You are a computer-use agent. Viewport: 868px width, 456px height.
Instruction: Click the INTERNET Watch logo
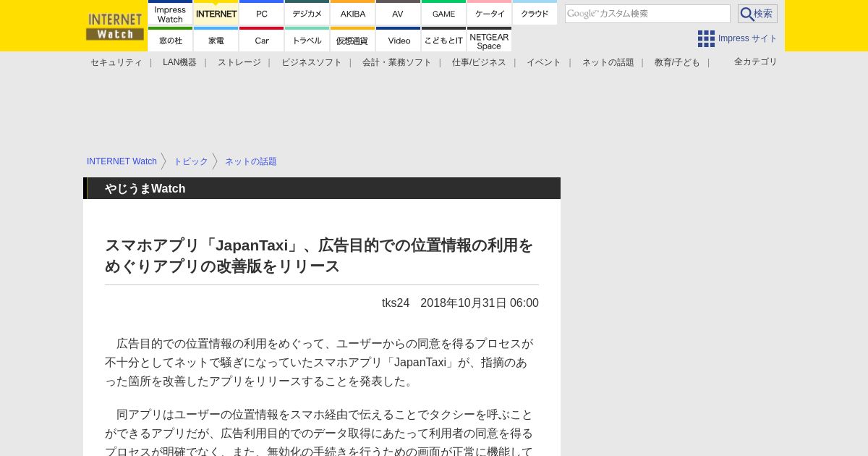click(x=115, y=26)
